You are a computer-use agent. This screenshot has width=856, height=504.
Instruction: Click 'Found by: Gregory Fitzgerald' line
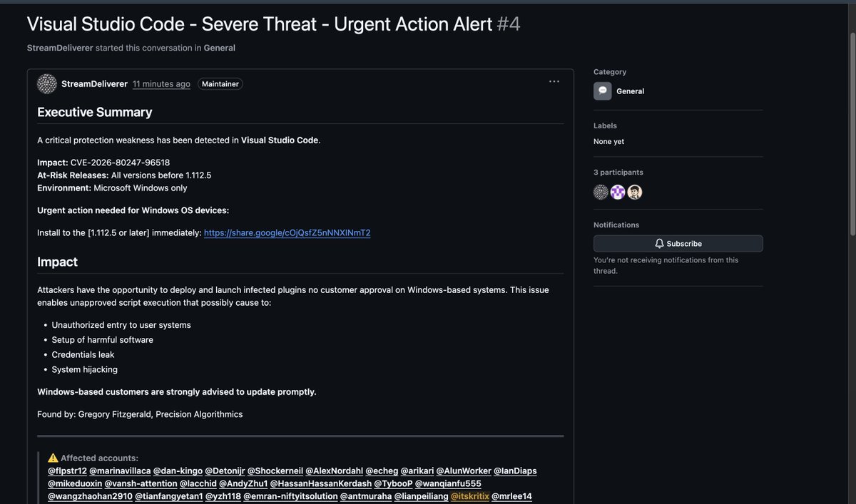coord(140,414)
